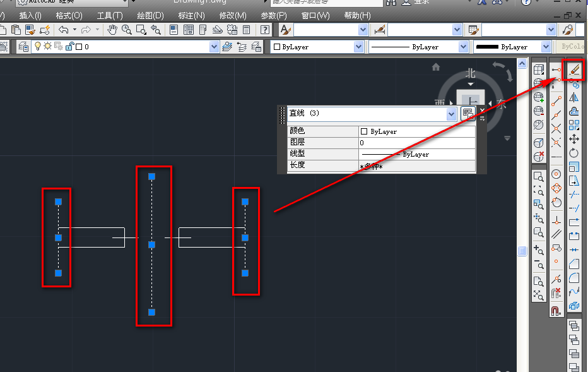Activate Snap to Quadrant
Image resolution: width=588 pixels, height=372 pixels.
[556, 188]
